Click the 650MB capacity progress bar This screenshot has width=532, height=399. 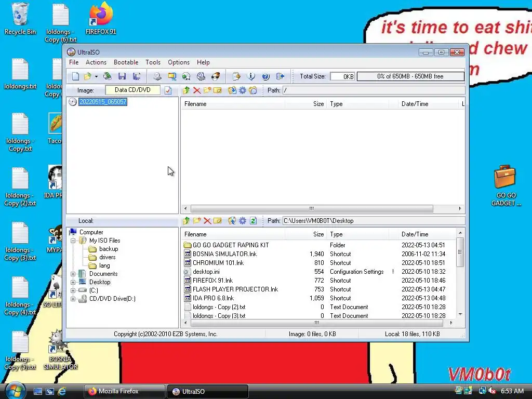(410, 76)
